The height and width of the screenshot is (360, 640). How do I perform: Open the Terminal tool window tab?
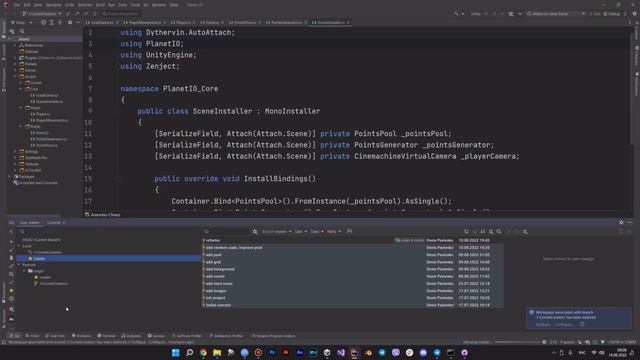point(106,336)
